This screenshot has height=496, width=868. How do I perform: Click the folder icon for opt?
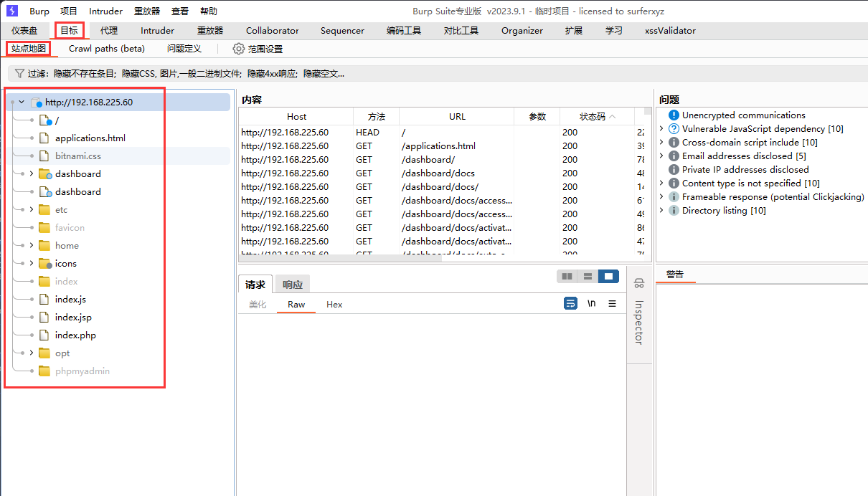pos(44,353)
